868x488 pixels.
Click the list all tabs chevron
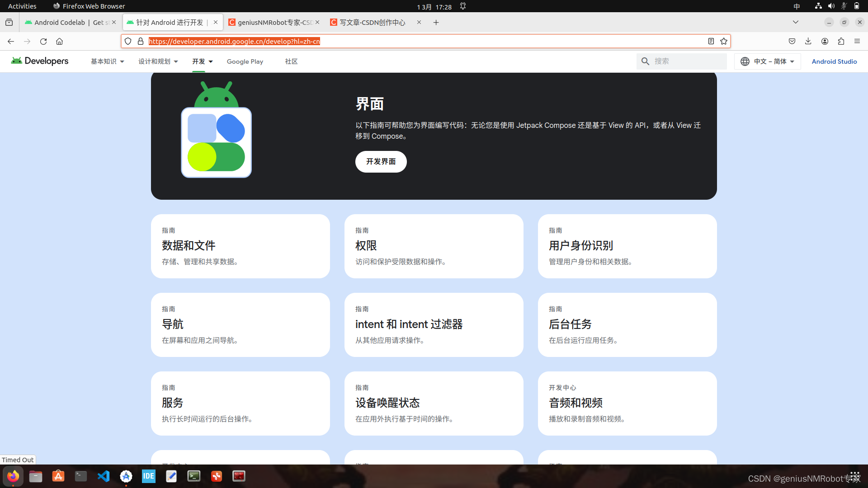[796, 22]
